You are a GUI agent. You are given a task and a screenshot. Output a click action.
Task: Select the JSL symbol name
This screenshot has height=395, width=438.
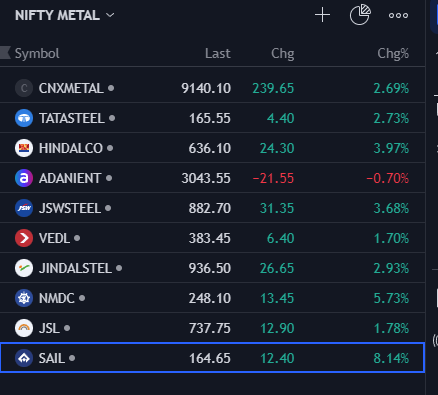click(49, 328)
